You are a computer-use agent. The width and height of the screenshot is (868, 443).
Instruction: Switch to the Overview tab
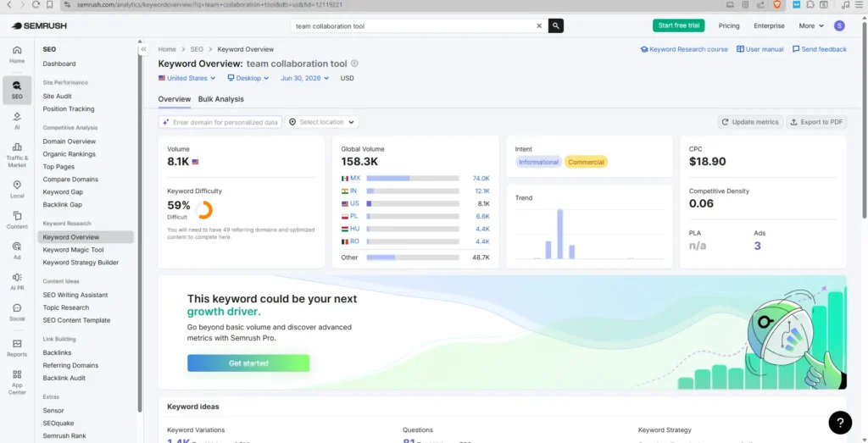click(175, 99)
